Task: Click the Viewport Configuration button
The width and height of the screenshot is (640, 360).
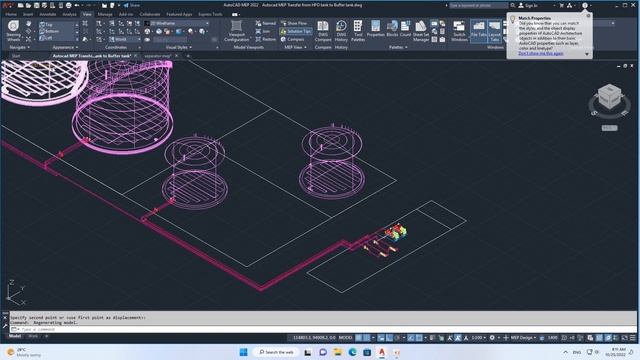Action: 236,31
